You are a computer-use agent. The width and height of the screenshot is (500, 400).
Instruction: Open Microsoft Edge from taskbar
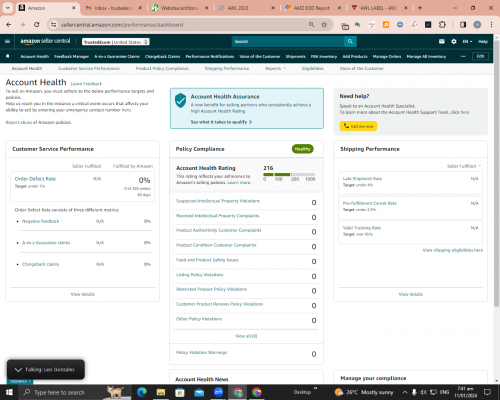[142, 392]
